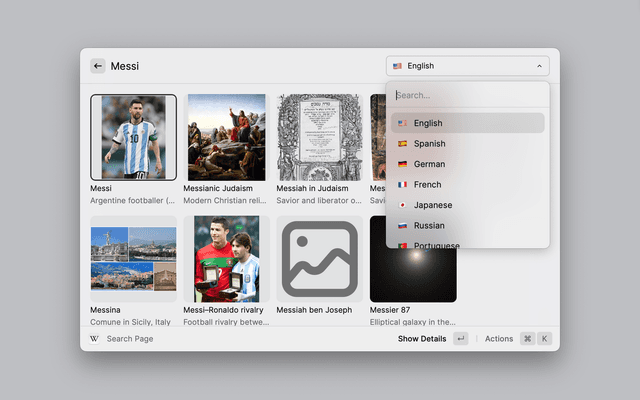Click the Show Details button
Screen dimensions: 640x400
[x=421, y=339]
